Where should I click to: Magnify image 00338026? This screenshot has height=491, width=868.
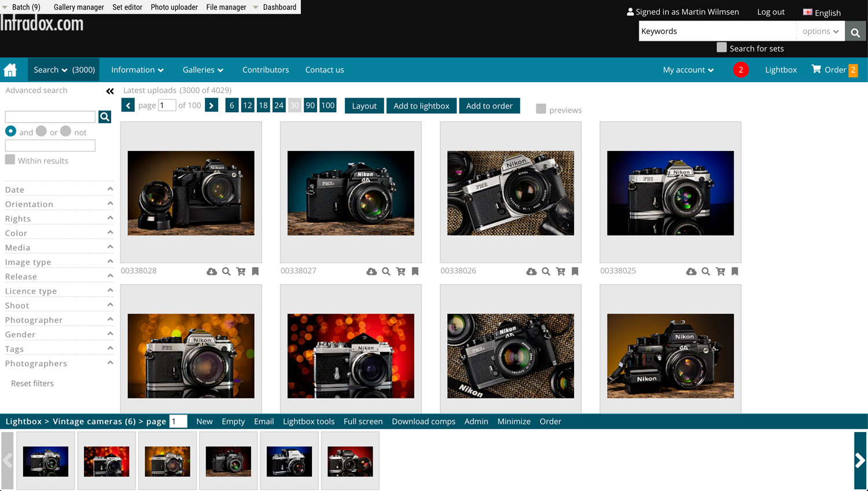pyautogui.click(x=546, y=271)
